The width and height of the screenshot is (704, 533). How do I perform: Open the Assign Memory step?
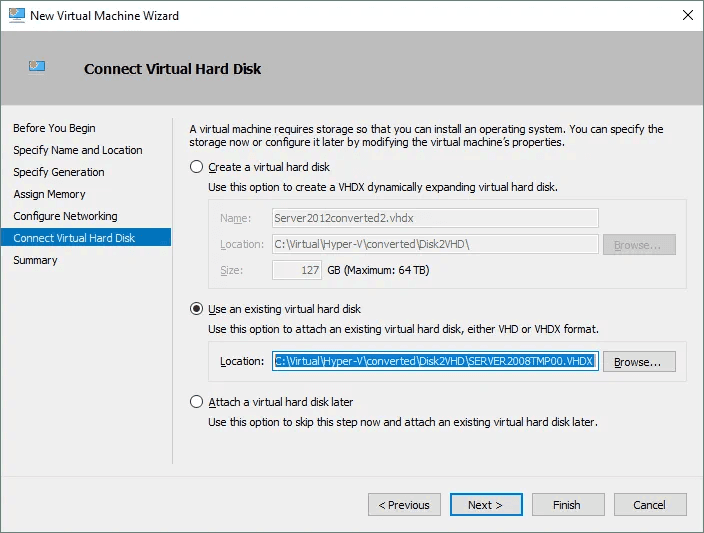point(49,194)
